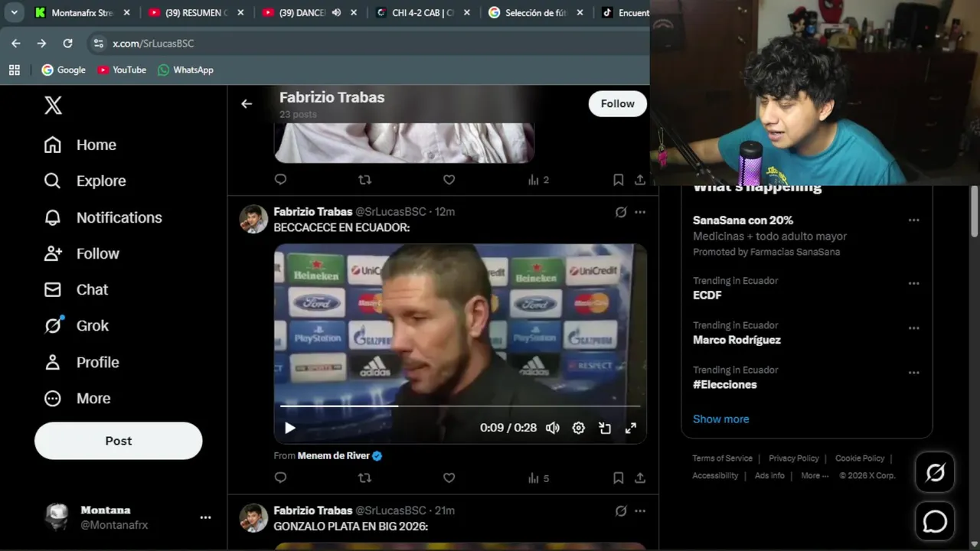Open Home from the sidebar
Image resolution: width=980 pixels, height=551 pixels.
(x=80, y=145)
